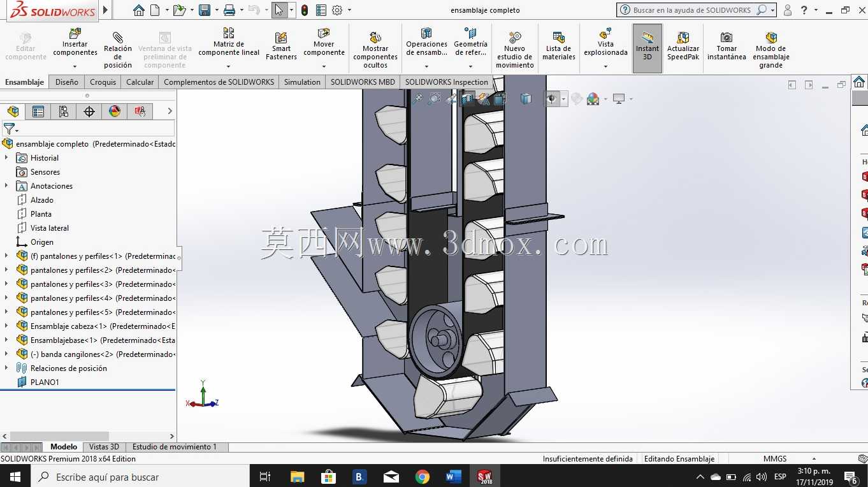
Task: Click the tree filter funnel icon
Action: point(8,129)
